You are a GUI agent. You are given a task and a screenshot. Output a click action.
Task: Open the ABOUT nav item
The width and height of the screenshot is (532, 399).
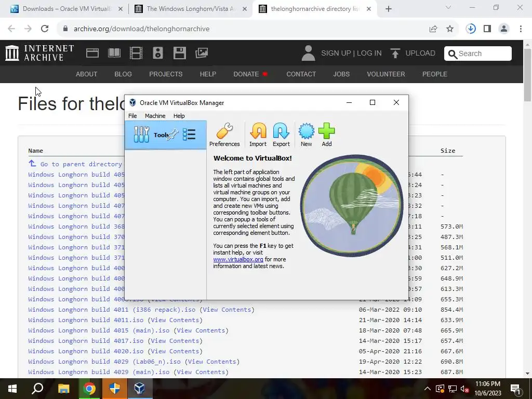click(87, 74)
